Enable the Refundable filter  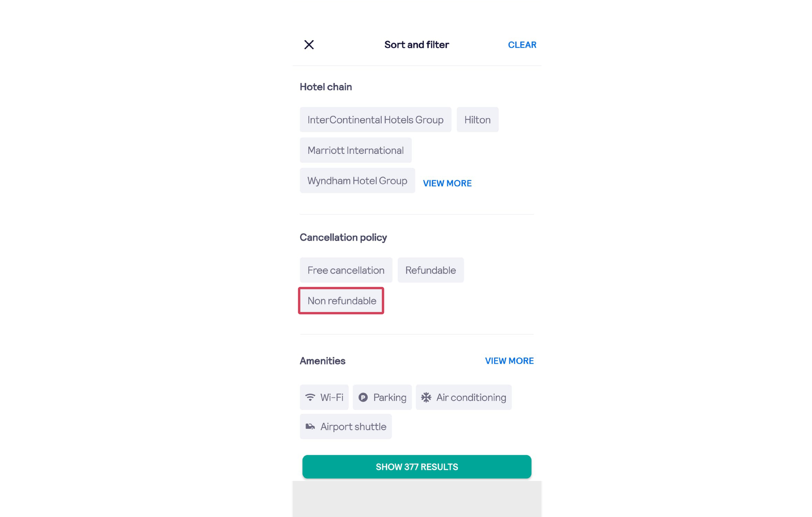point(430,270)
